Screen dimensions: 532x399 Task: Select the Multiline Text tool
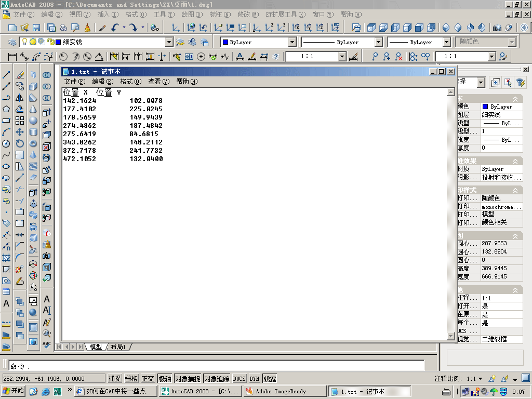(6, 303)
